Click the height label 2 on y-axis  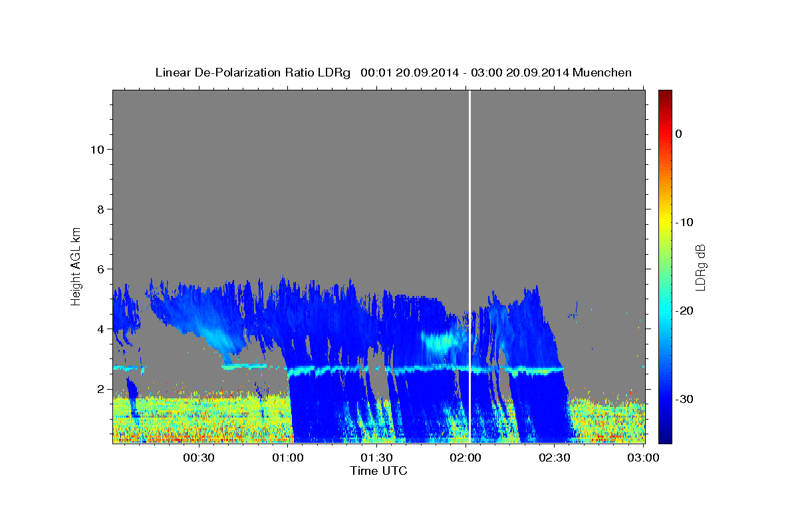point(100,388)
